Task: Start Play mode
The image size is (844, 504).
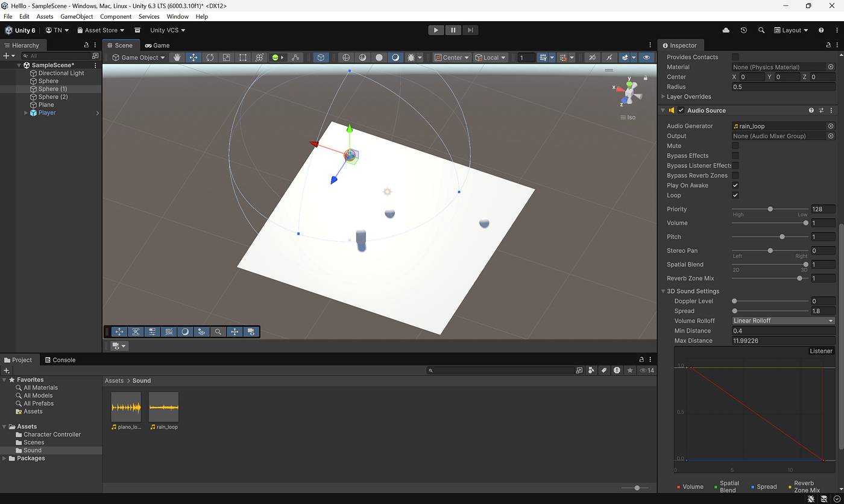Action: tap(436, 30)
